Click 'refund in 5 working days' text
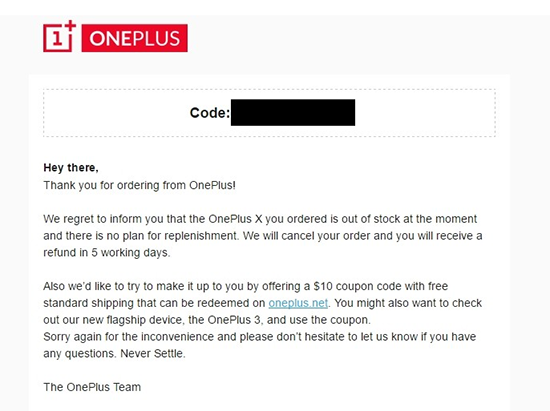This screenshot has height=411, width=550. 107,252
